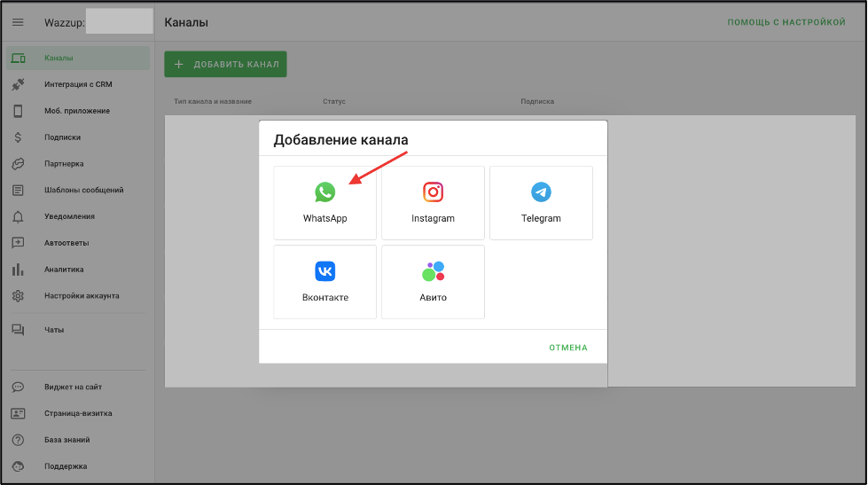
Task: Click the Автоответы auto-reply icon
Action: tap(18, 243)
